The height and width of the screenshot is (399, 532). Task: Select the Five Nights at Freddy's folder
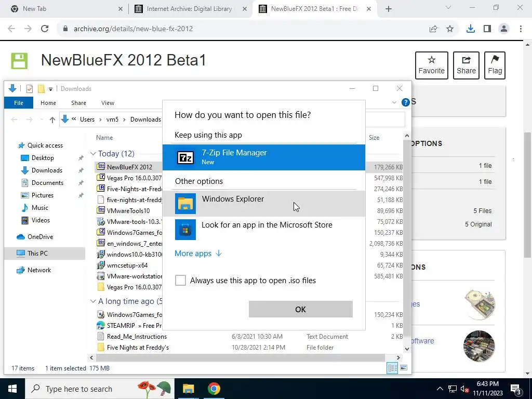[137, 348]
